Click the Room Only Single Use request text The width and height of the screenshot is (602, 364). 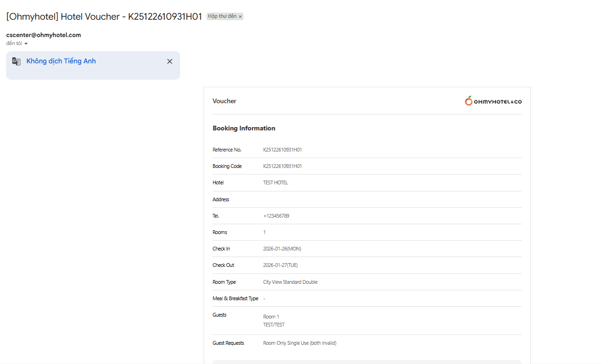(299, 343)
